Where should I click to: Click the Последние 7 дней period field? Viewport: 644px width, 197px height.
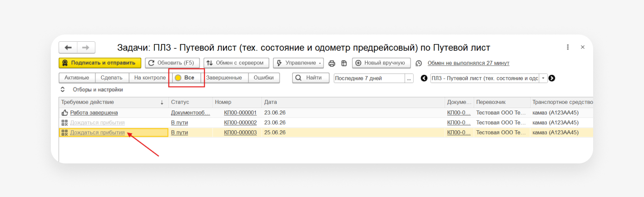tap(369, 78)
